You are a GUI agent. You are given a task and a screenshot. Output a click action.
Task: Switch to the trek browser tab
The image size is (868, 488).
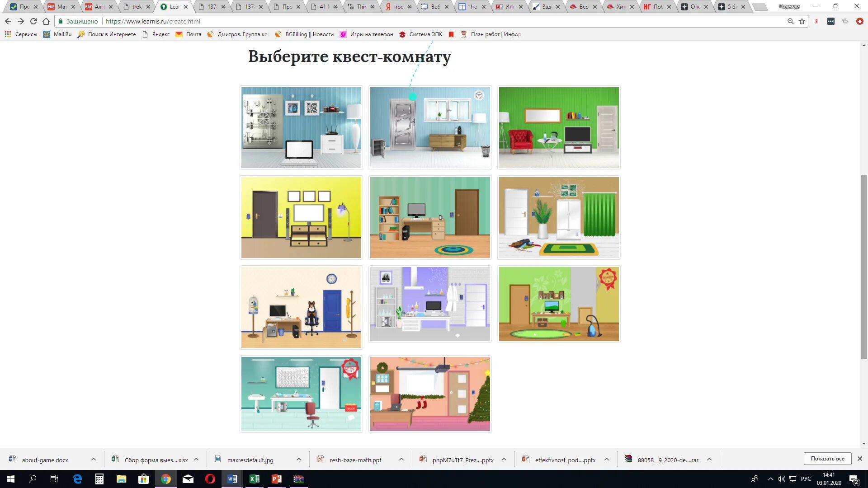click(x=136, y=7)
